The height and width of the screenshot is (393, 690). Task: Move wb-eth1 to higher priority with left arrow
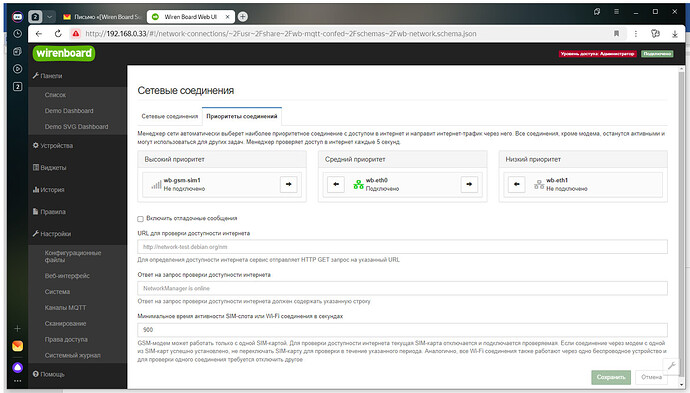tap(517, 184)
